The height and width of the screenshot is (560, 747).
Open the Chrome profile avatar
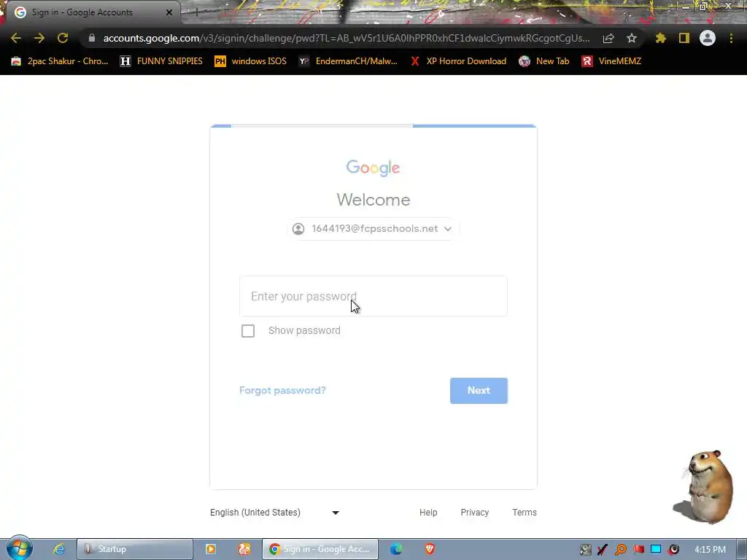pyautogui.click(x=708, y=38)
